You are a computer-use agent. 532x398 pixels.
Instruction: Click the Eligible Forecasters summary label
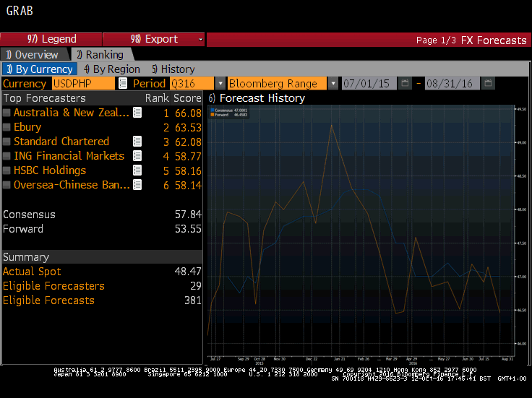53,286
